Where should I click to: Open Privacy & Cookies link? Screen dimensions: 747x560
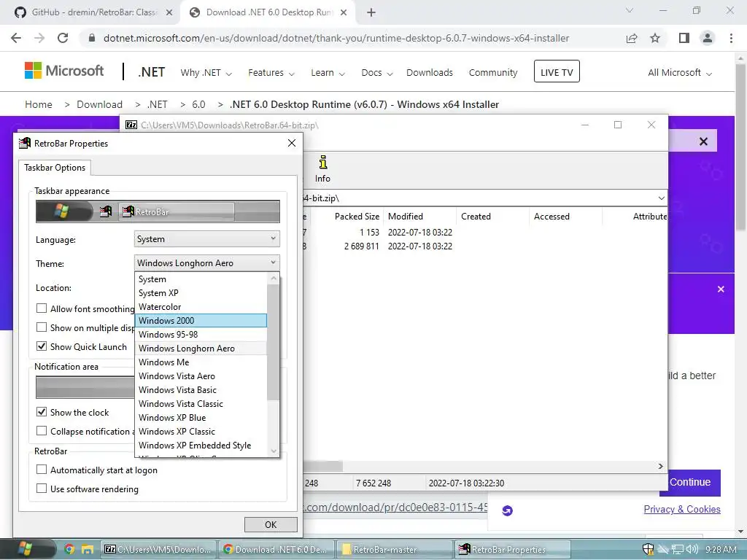682,509
